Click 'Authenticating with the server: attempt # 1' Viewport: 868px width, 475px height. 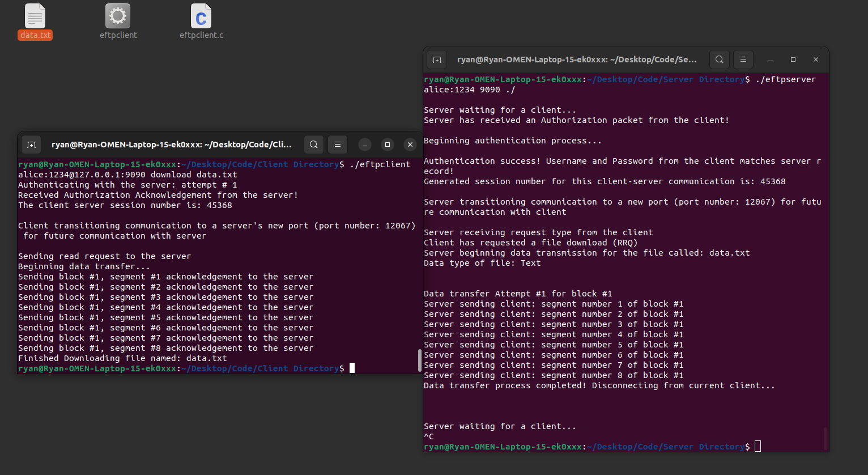point(127,185)
